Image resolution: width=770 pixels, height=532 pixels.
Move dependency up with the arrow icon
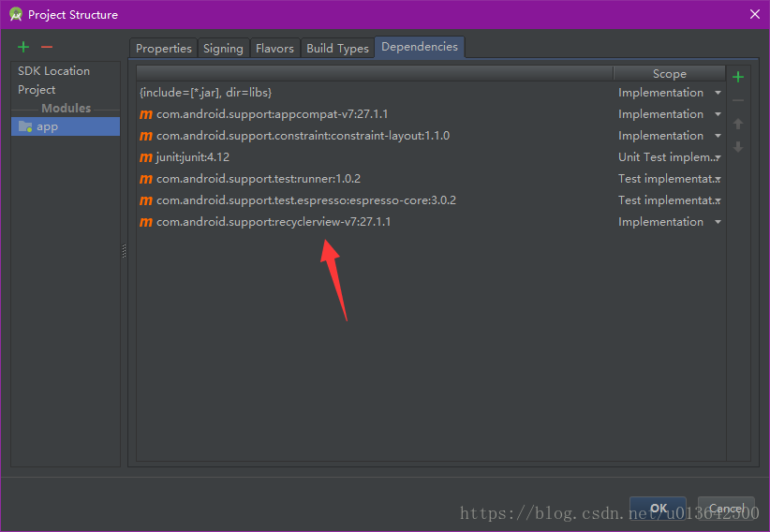click(737, 124)
